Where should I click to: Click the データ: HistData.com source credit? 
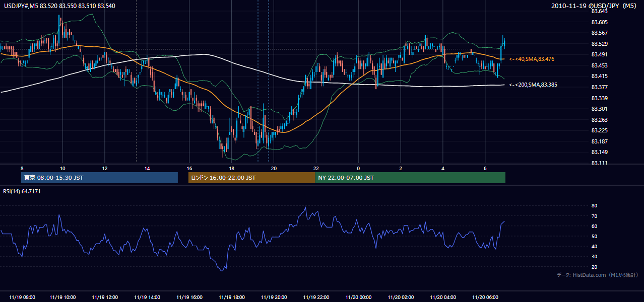click(x=598, y=275)
